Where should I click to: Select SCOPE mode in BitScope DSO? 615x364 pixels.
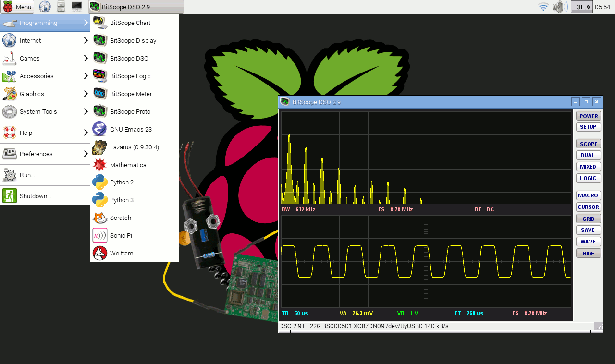click(589, 144)
